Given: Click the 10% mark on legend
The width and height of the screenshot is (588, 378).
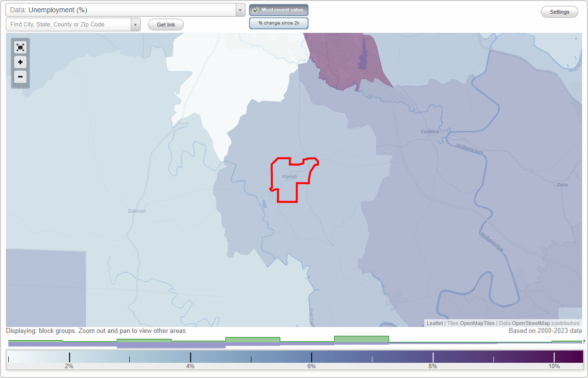Looking at the screenshot, I should 554,366.
